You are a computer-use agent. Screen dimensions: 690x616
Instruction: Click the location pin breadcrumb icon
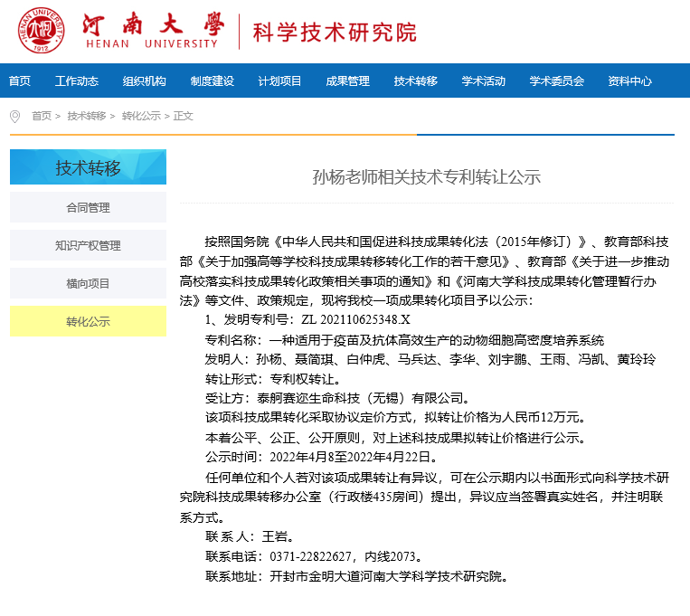pos(14,117)
